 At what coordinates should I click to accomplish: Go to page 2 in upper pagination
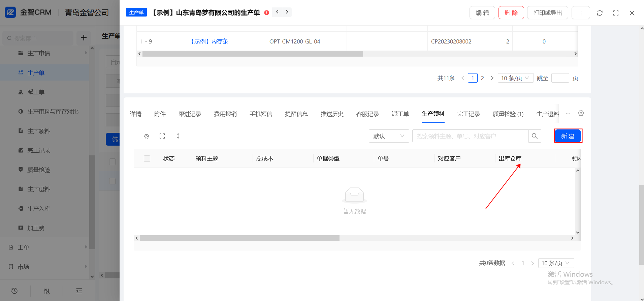click(x=482, y=78)
